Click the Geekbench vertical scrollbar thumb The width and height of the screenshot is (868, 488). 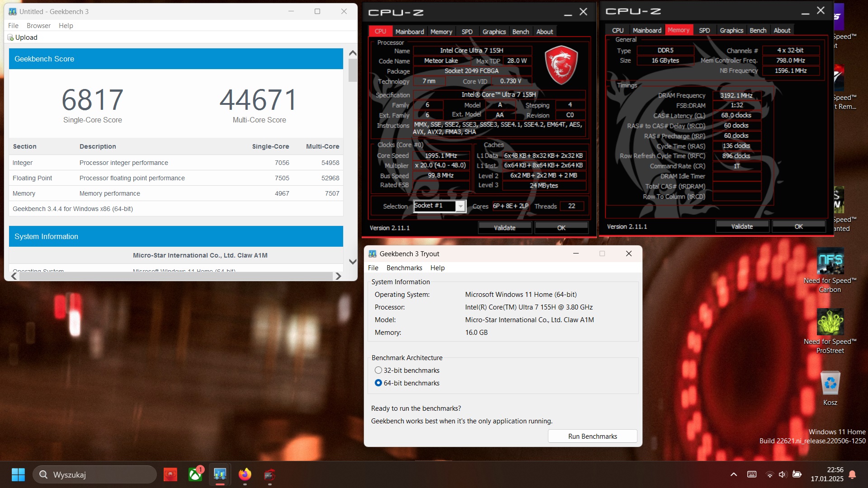[353, 70]
